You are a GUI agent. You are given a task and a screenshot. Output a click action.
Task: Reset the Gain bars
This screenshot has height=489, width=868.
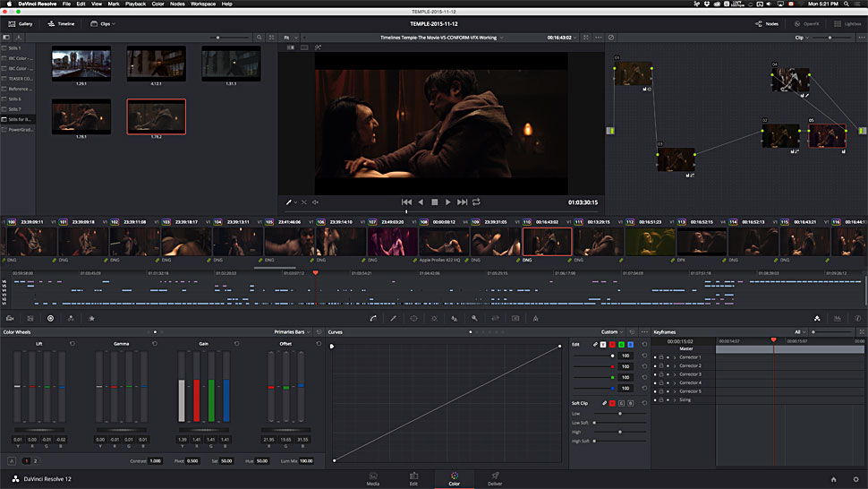click(236, 344)
